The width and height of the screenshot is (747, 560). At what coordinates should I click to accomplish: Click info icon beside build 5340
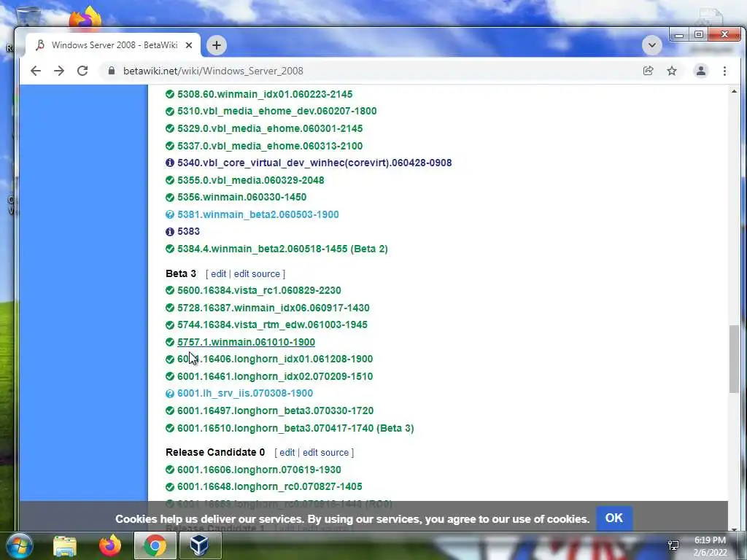pyautogui.click(x=169, y=163)
